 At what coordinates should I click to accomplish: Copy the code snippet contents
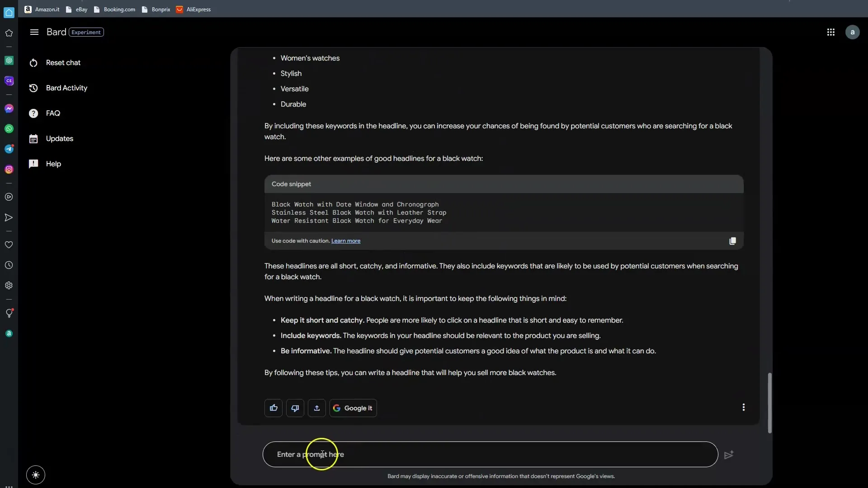click(732, 241)
